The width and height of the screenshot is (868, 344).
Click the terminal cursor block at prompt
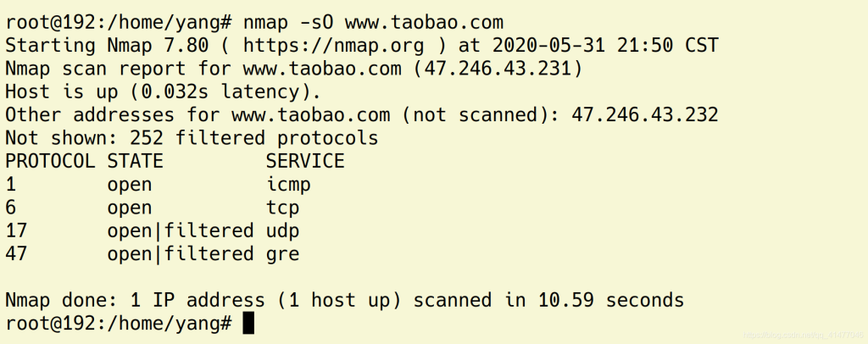tap(248, 325)
